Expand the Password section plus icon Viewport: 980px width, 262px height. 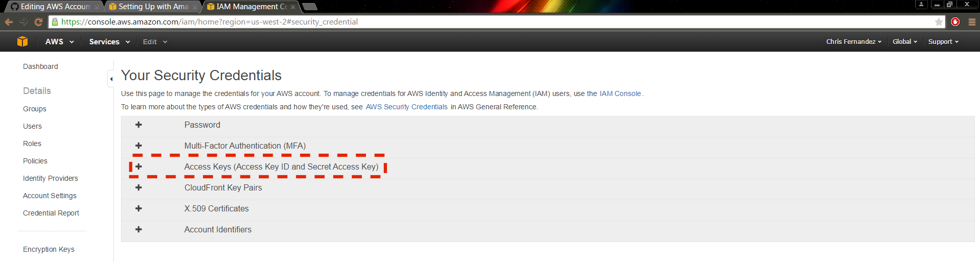click(138, 125)
